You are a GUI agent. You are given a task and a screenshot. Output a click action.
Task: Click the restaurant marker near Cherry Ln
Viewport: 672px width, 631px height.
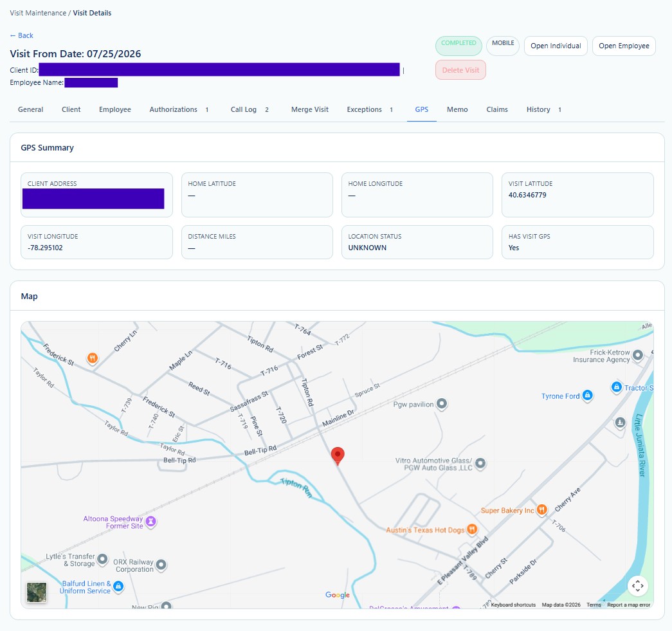tap(92, 358)
